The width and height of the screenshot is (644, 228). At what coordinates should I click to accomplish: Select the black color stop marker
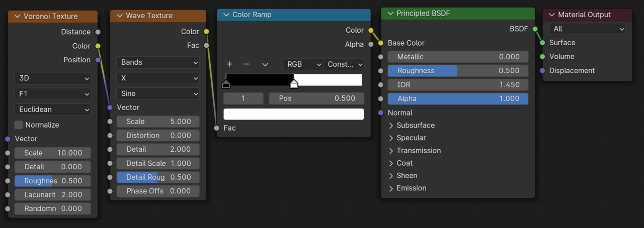[x=226, y=84]
